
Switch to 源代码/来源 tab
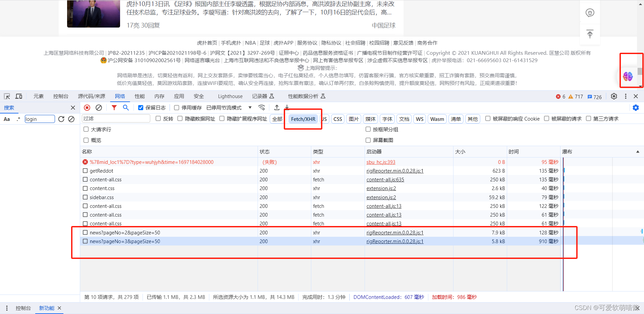pyautogui.click(x=92, y=96)
